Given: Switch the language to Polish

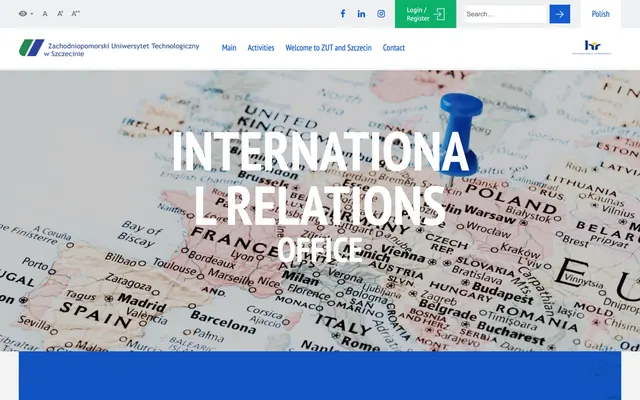Looking at the screenshot, I should [600, 14].
